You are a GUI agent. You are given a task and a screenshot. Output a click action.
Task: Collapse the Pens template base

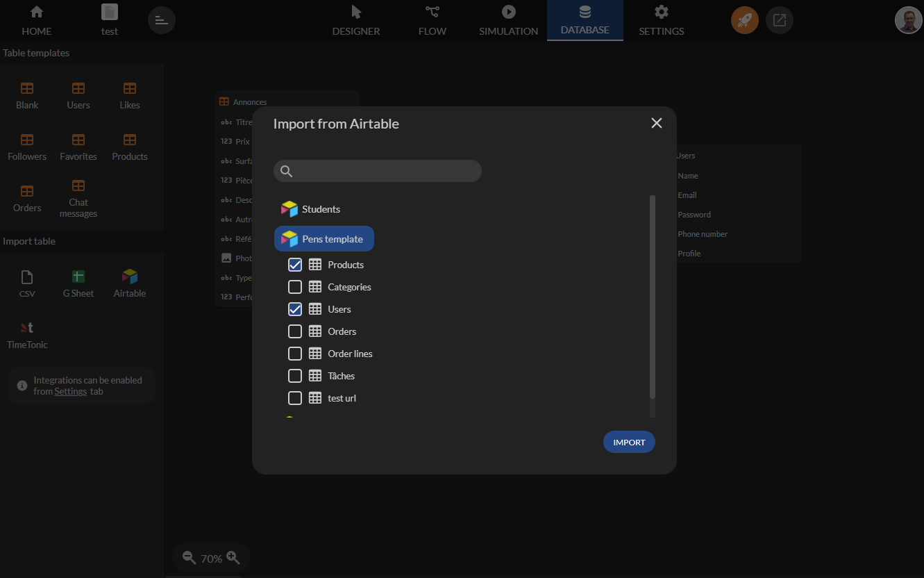coord(324,239)
